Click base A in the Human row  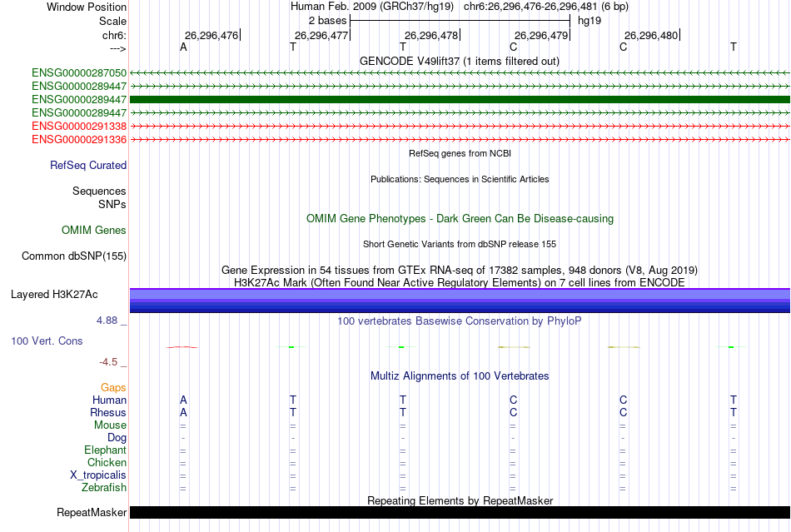[183, 400]
